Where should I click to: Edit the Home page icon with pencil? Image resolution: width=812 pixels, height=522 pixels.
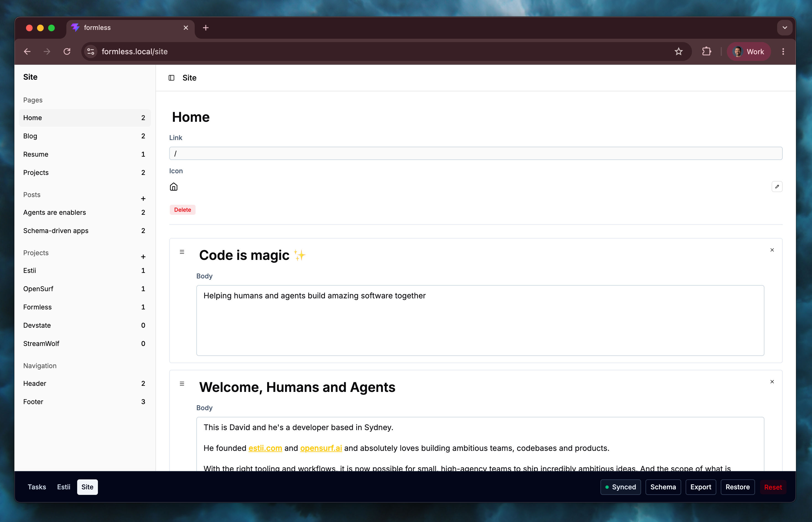coord(777,187)
